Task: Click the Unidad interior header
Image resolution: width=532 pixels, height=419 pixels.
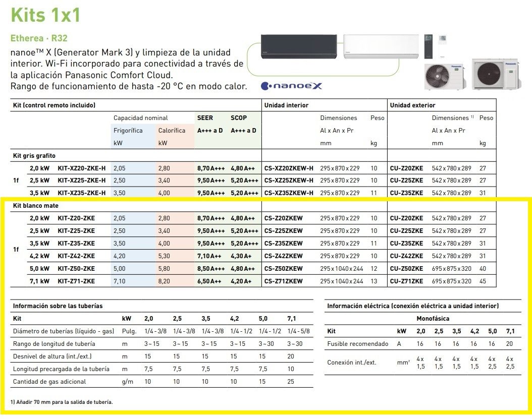Action: point(286,105)
